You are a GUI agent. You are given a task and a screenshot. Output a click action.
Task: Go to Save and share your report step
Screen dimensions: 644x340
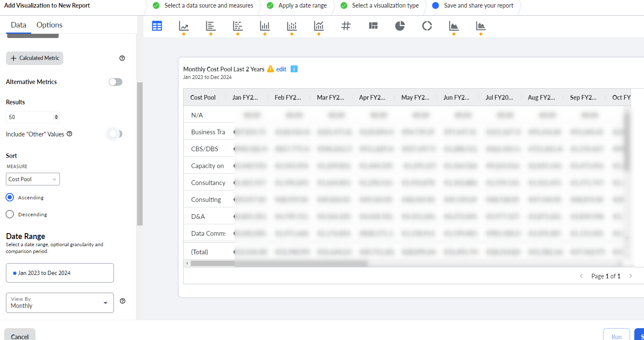tap(473, 5)
